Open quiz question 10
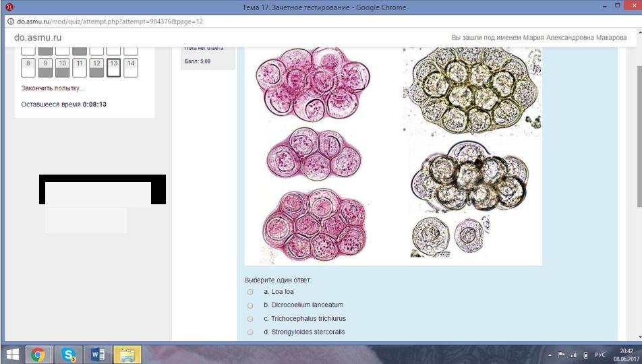 point(62,67)
